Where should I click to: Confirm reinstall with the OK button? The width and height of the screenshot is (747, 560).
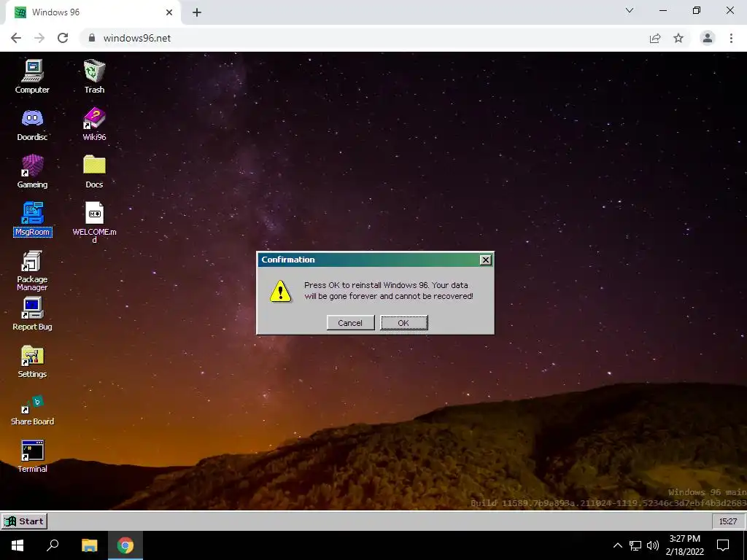(403, 323)
